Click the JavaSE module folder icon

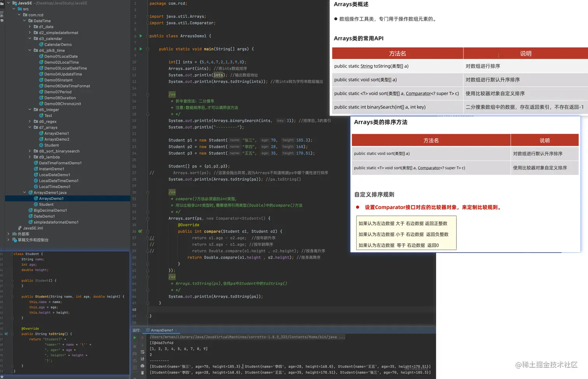click(14, 3)
